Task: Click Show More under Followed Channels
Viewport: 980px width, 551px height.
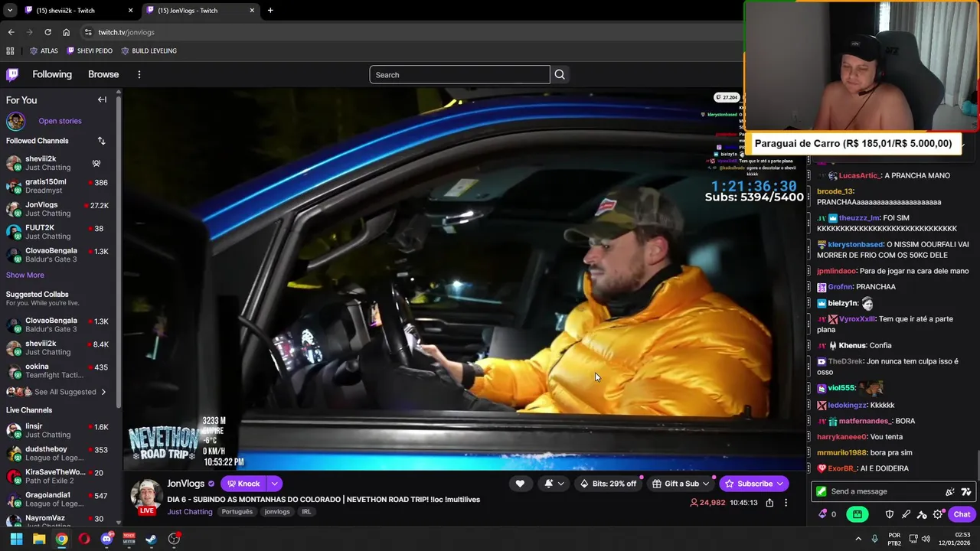Action: (x=25, y=275)
